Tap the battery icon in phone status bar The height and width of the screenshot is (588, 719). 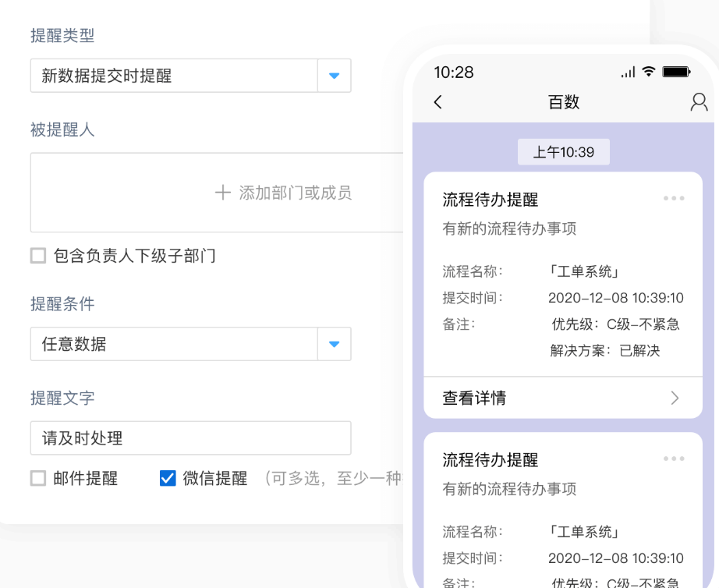(x=676, y=73)
